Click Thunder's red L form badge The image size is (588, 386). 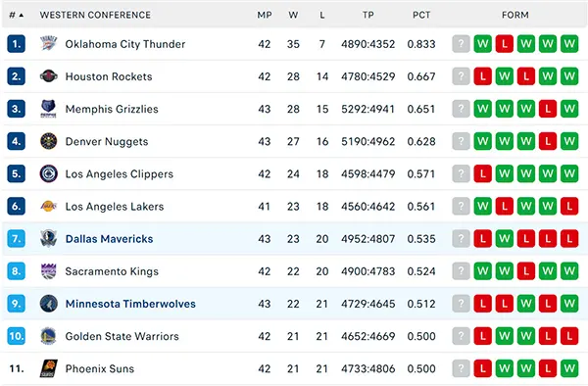coord(505,44)
